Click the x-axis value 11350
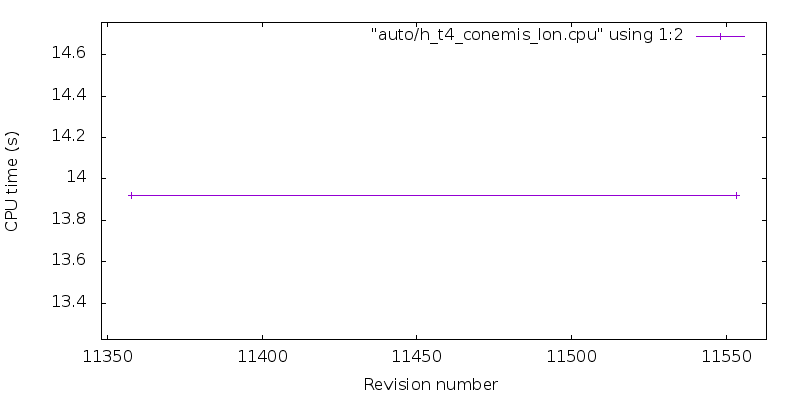This screenshot has width=800, height=400. pyautogui.click(x=108, y=357)
